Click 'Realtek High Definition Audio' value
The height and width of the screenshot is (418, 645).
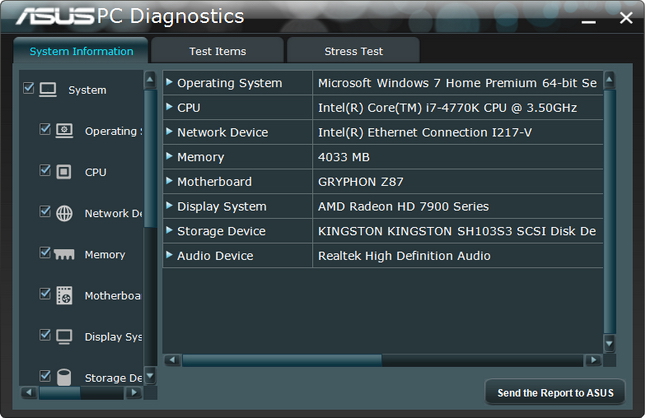[404, 256]
